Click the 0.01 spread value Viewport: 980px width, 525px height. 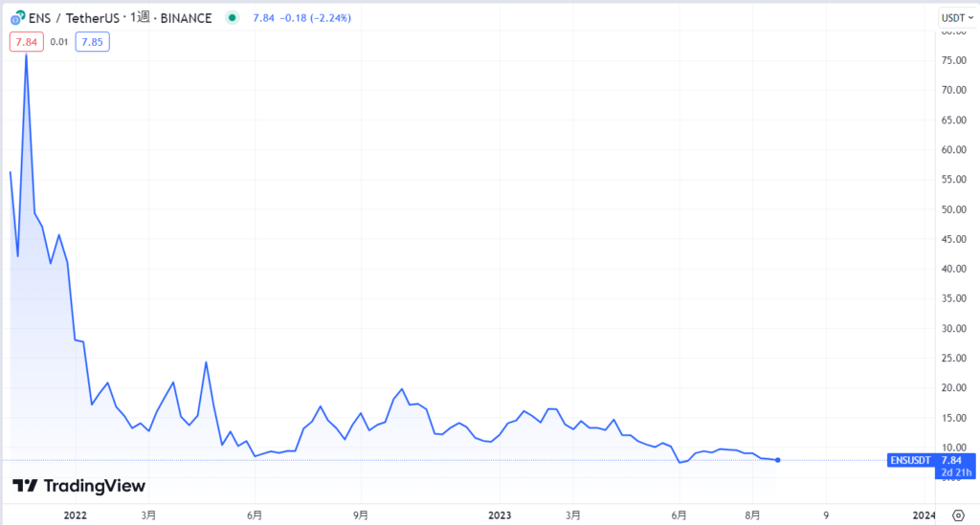click(x=58, y=42)
